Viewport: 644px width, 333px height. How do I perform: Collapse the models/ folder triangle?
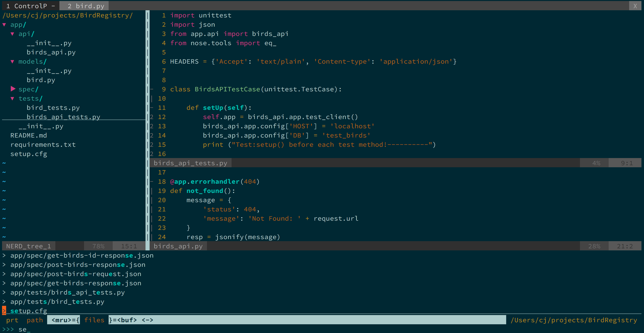[12, 62]
